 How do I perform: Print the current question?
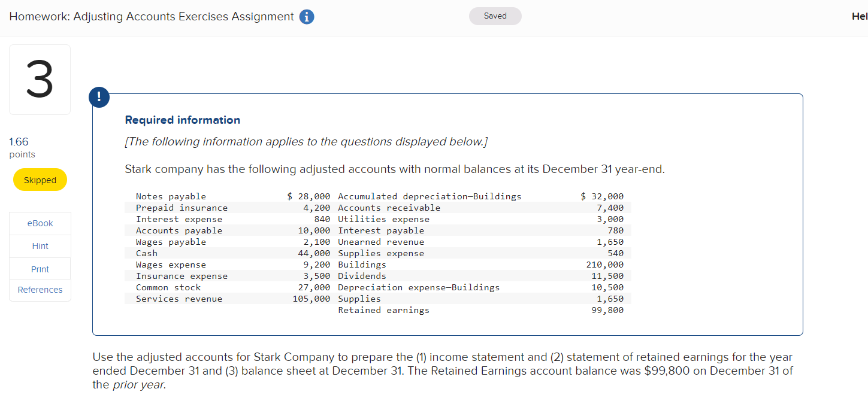coord(40,268)
